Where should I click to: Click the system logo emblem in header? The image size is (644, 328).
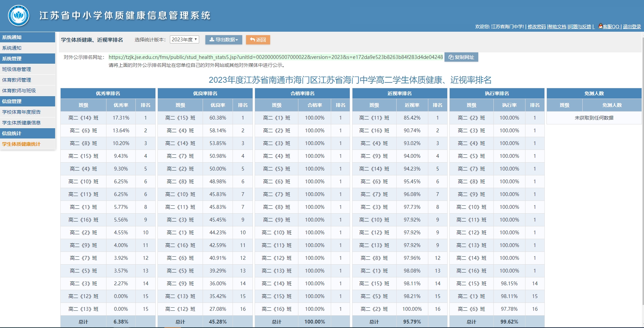(x=19, y=16)
